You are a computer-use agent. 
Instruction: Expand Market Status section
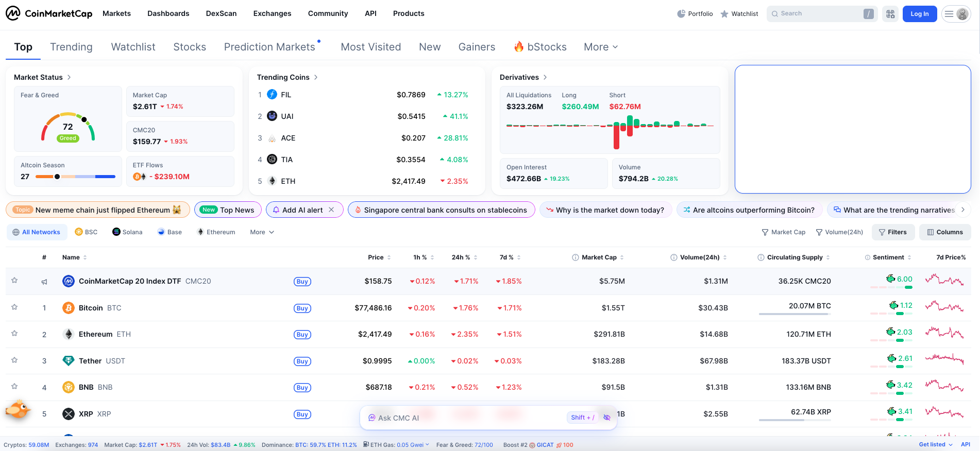[x=42, y=77]
